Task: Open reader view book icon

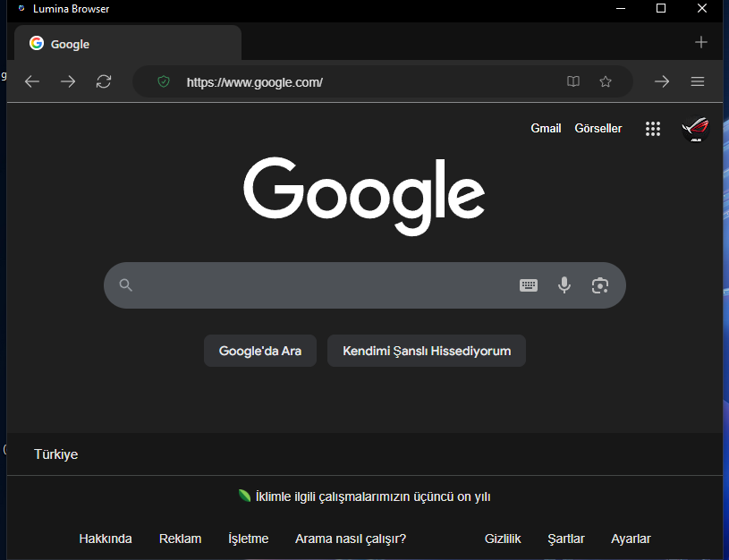Action: coord(573,82)
